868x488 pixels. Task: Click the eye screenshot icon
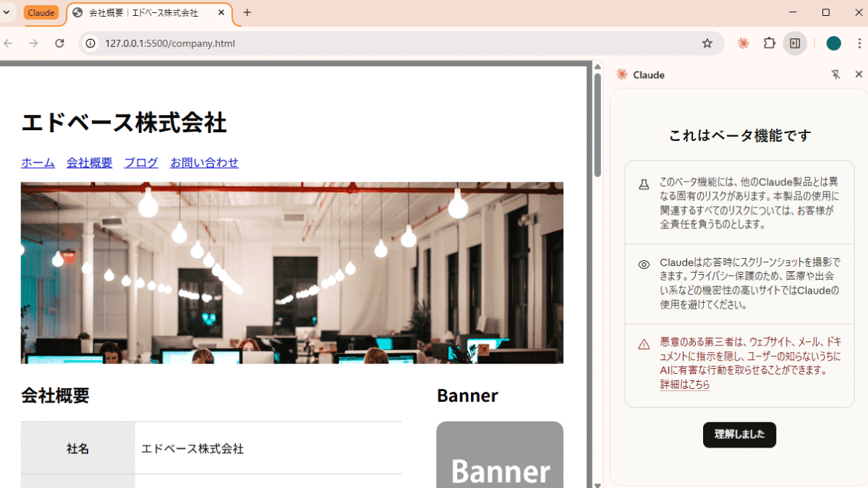point(644,265)
